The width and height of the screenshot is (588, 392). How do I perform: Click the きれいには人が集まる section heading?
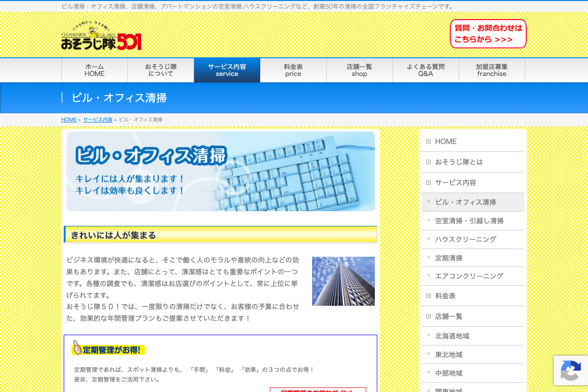(x=220, y=235)
